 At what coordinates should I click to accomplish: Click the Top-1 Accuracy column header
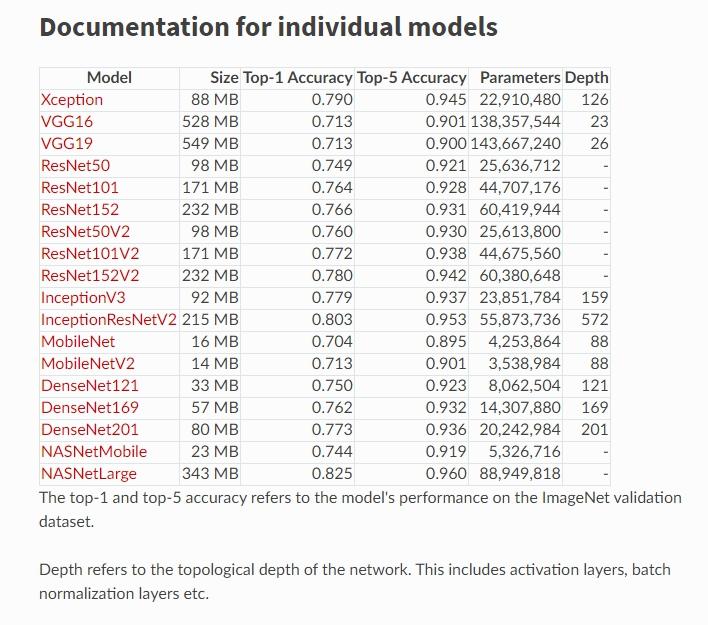coord(298,78)
